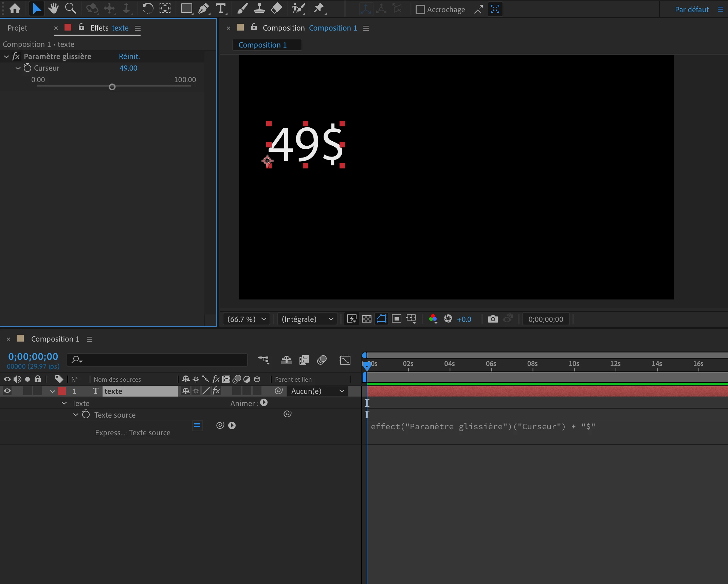Enable the Accrochage snapping checkbox
The width and height of the screenshot is (728, 584).
pos(420,10)
